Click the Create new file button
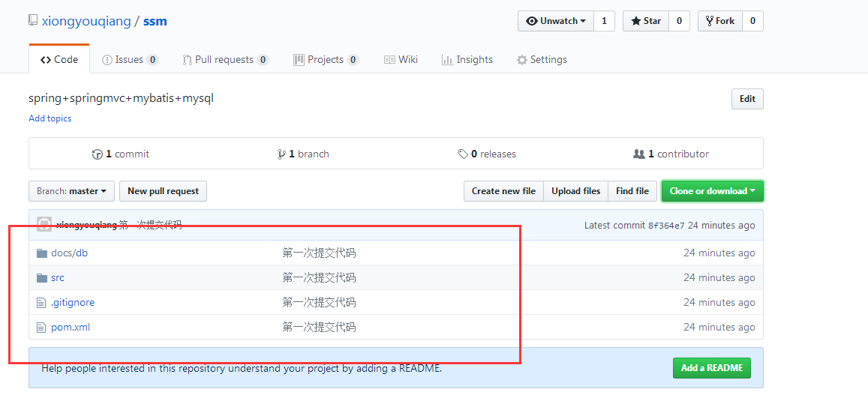The height and width of the screenshot is (413, 868). [x=503, y=190]
